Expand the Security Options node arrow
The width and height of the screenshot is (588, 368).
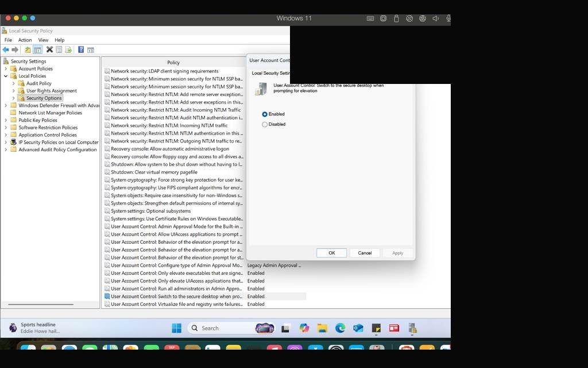(14, 98)
